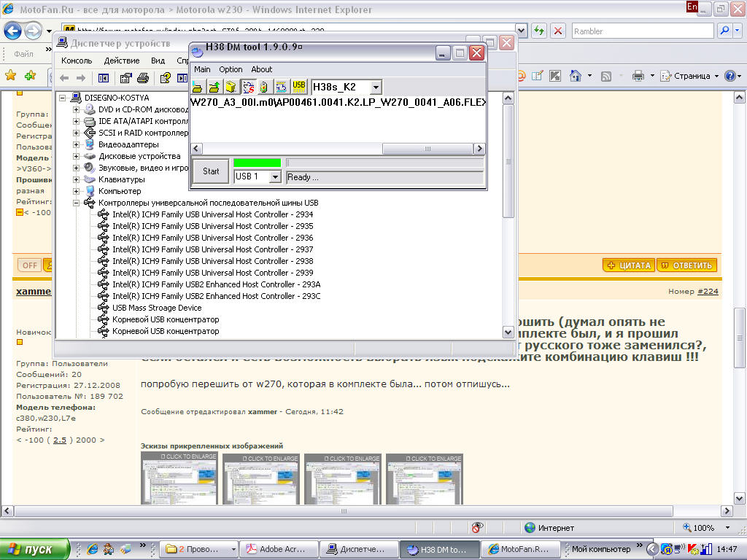Click the Print icon in Device Manager toolbar

tap(143, 78)
